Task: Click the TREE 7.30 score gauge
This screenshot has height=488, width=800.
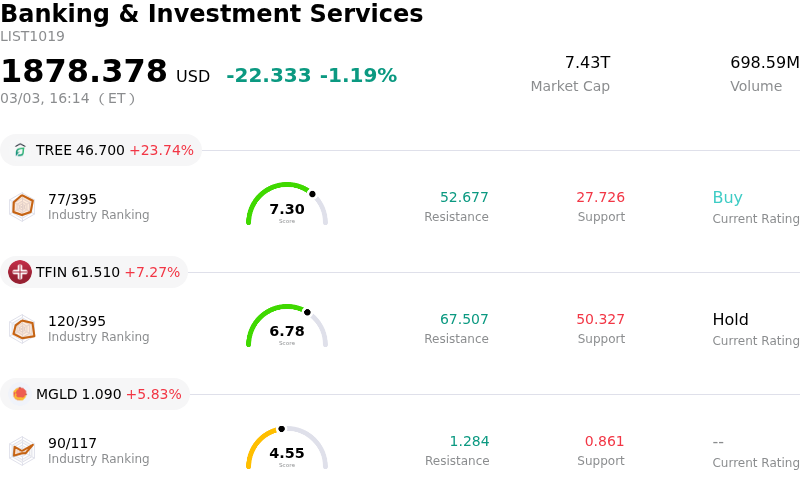Action: (x=287, y=205)
